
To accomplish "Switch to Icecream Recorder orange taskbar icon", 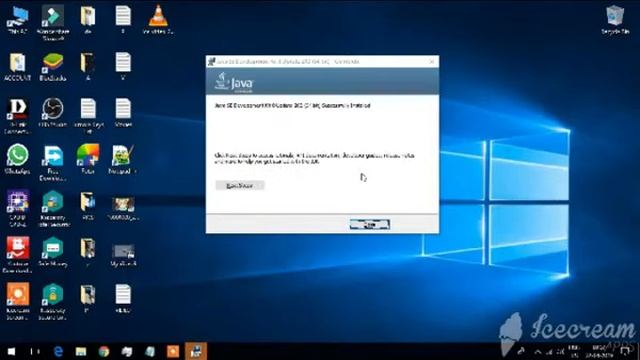I will (173, 351).
